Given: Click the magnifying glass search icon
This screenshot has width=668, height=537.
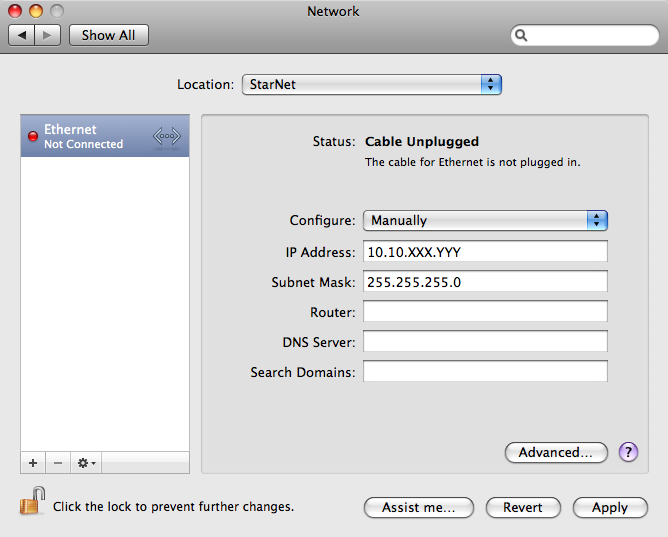Looking at the screenshot, I should pyautogui.click(x=521, y=35).
